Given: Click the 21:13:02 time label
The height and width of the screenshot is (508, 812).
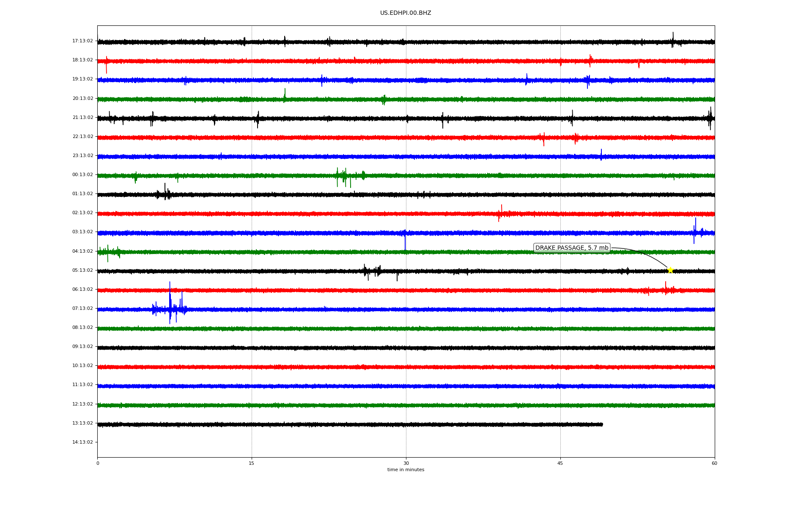Looking at the screenshot, I should (82, 118).
